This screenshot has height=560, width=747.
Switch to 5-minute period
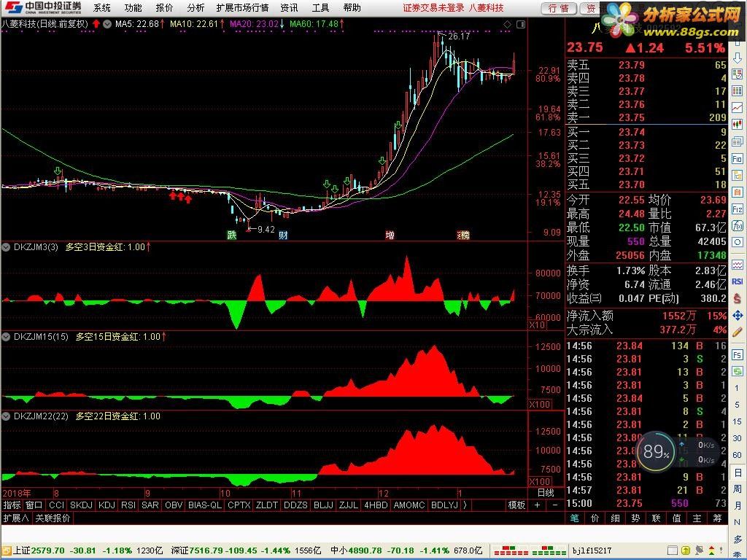tap(737, 405)
